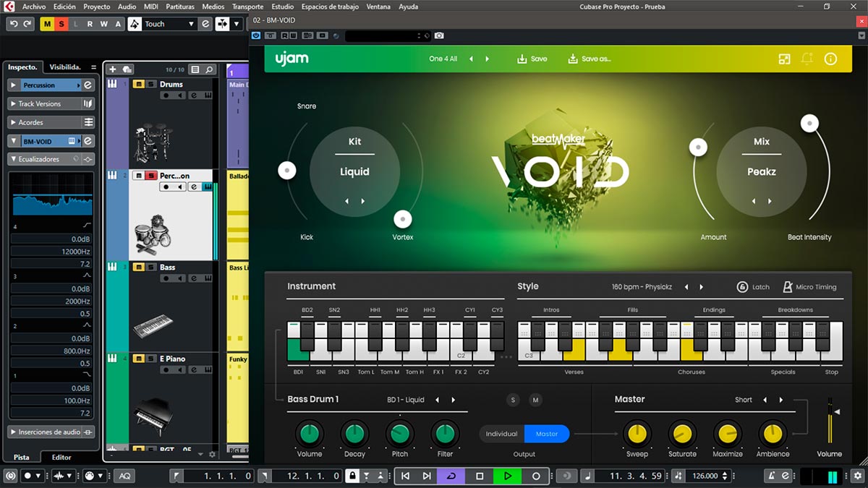The width and height of the screenshot is (868, 488).
Task: Click the transport Record button
Action: (536, 476)
